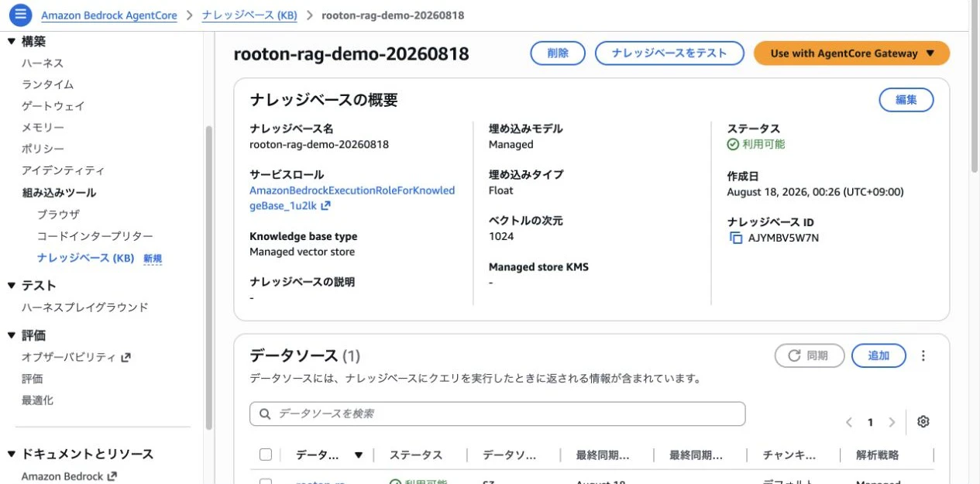Viewport: 980px width, 484px height.
Task: Click the embedding type value Float
Action: [x=501, y=191]
